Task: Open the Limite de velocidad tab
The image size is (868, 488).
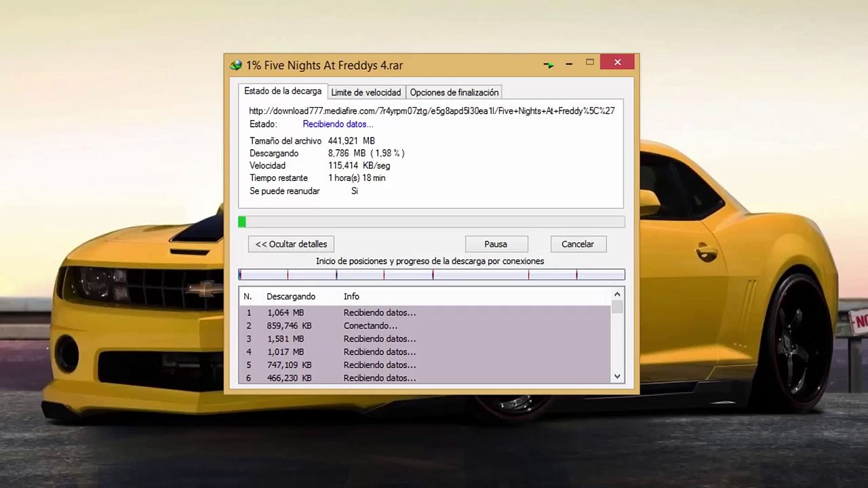Action: tap(366, 92)
